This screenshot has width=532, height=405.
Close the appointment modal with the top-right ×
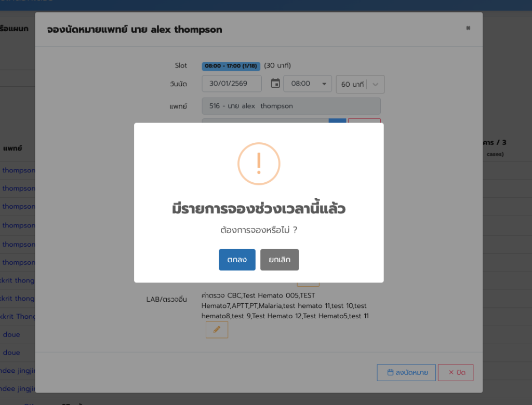point(468,28)
